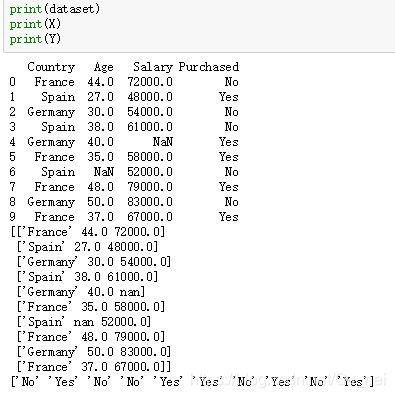
Task: Click France in dataframe row 0
Action: click(x=55, y=82)
